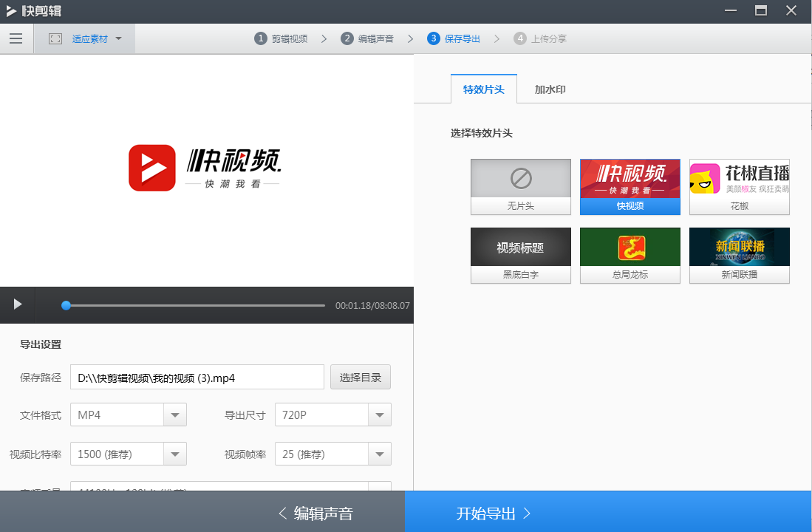The height and width of the screenshot is (532, 812).
Task: Choose the 黑底白字 intro thumbnail
Action: point(520,256)
